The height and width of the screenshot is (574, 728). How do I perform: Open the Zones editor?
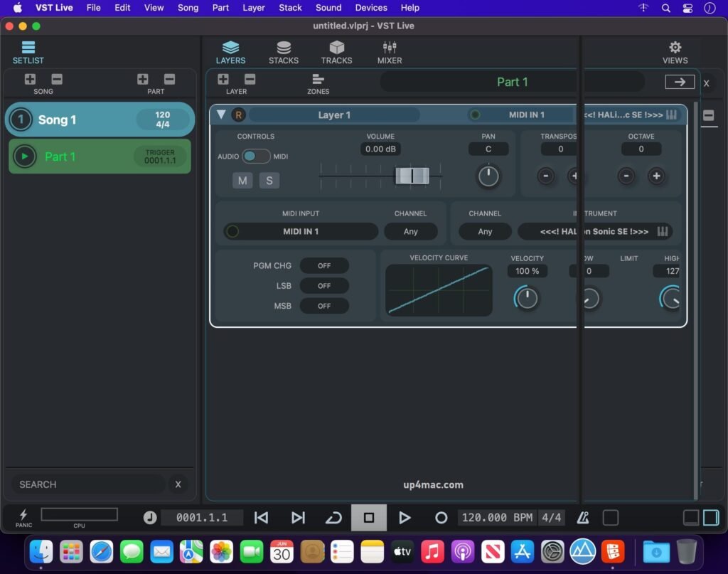[x=318, y=82]
